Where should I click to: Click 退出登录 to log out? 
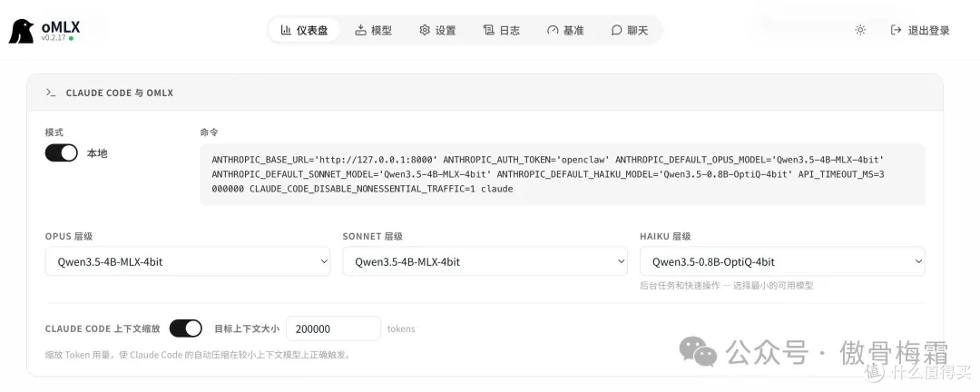pos(921,30)
